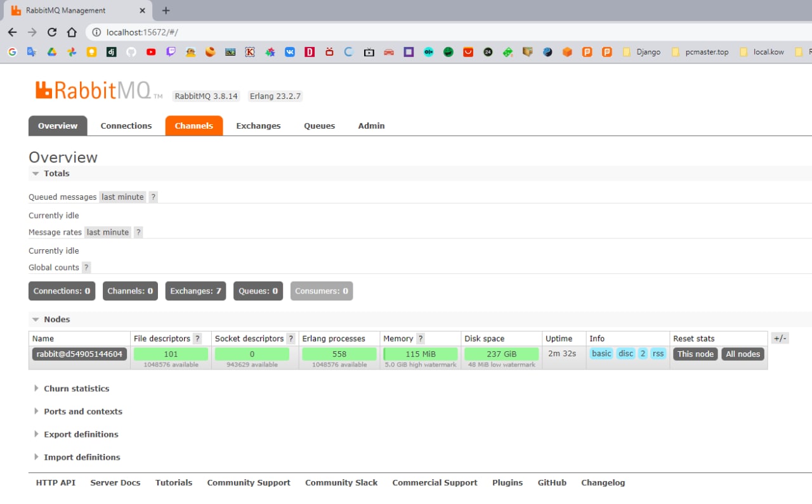Switch to the Queues tab
Viewport: 812px width, 504px height.
pos(319,126)
